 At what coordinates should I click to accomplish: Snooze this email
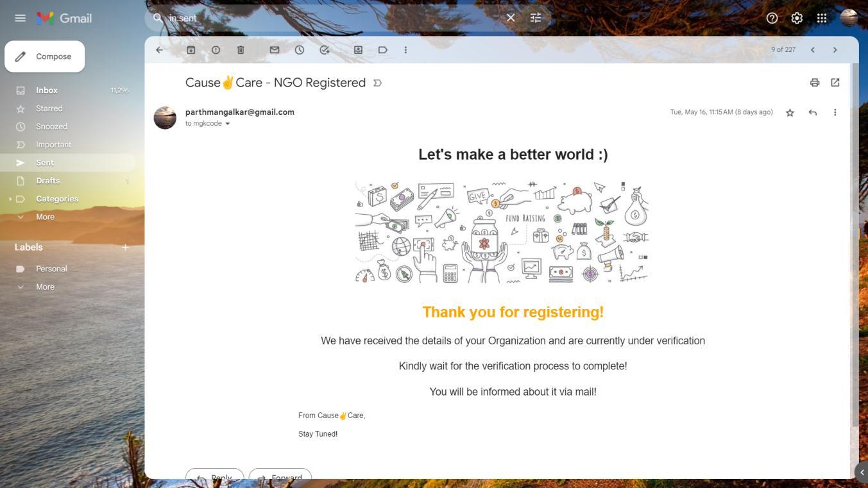[300, 50]
